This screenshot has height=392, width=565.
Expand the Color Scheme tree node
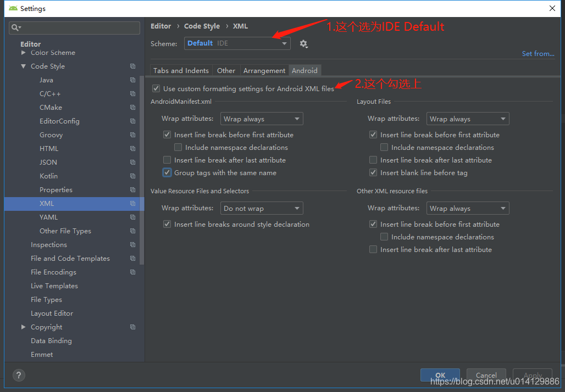coord(24,53)
